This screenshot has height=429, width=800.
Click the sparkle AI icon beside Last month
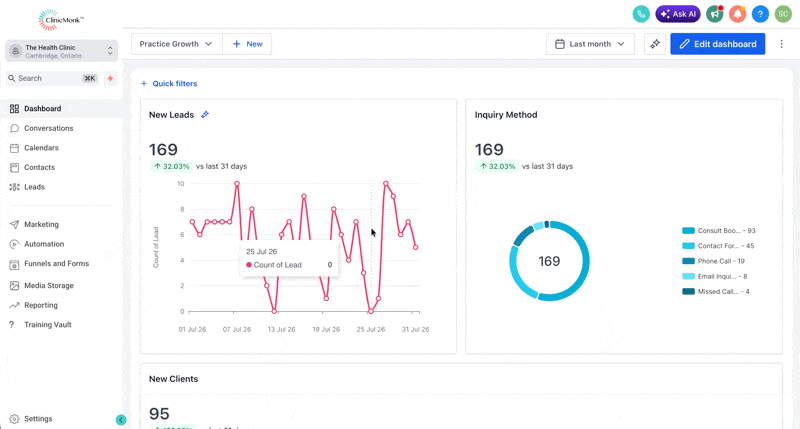(655, 44)
